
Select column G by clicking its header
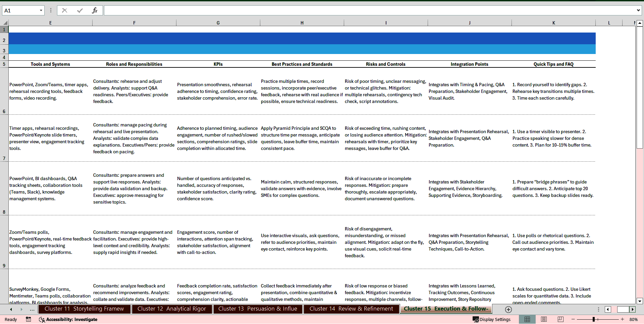(218, 22)
